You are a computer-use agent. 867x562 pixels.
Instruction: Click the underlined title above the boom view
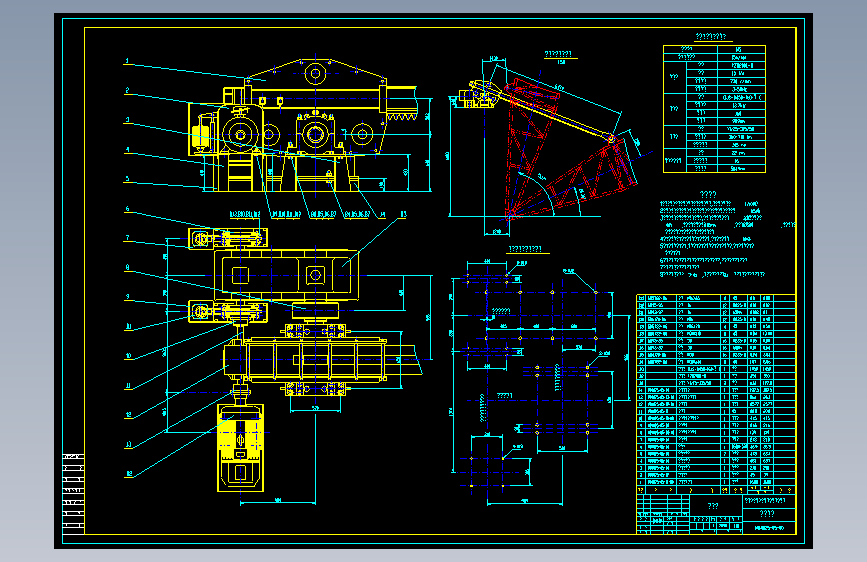(561, 54)
